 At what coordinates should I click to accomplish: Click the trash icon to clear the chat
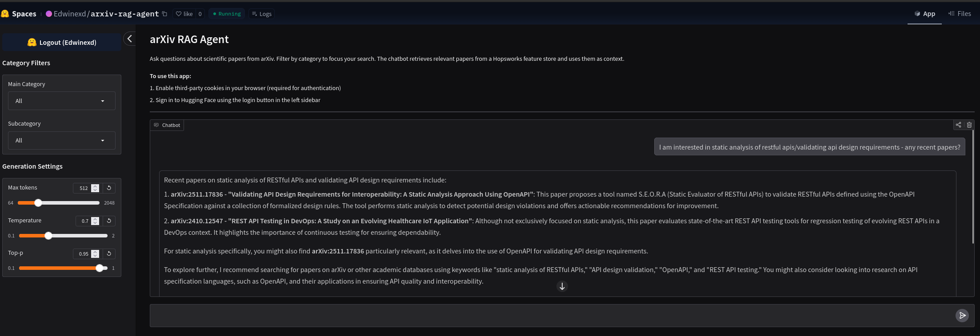click(x=969, y=125)
